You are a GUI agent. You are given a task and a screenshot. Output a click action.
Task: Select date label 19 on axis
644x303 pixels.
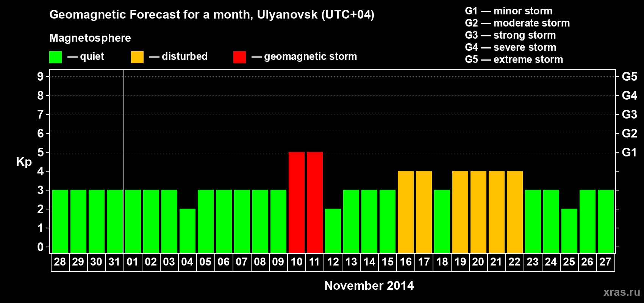pyautogui.click(x=460, y=262)
